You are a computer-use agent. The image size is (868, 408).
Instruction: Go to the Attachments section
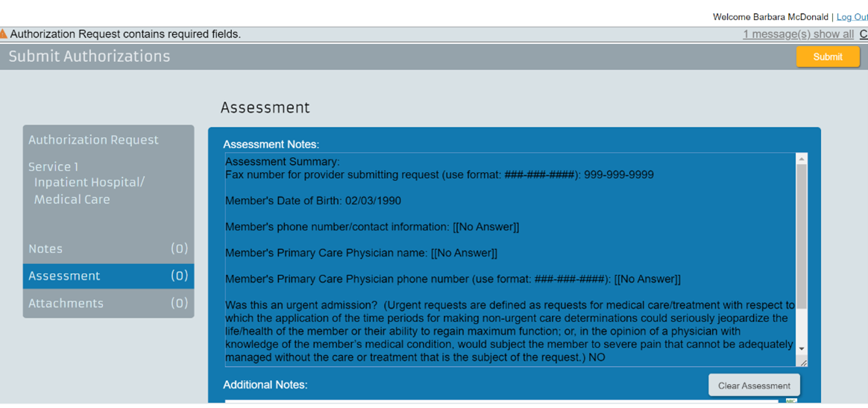click(x=109, y=303)
